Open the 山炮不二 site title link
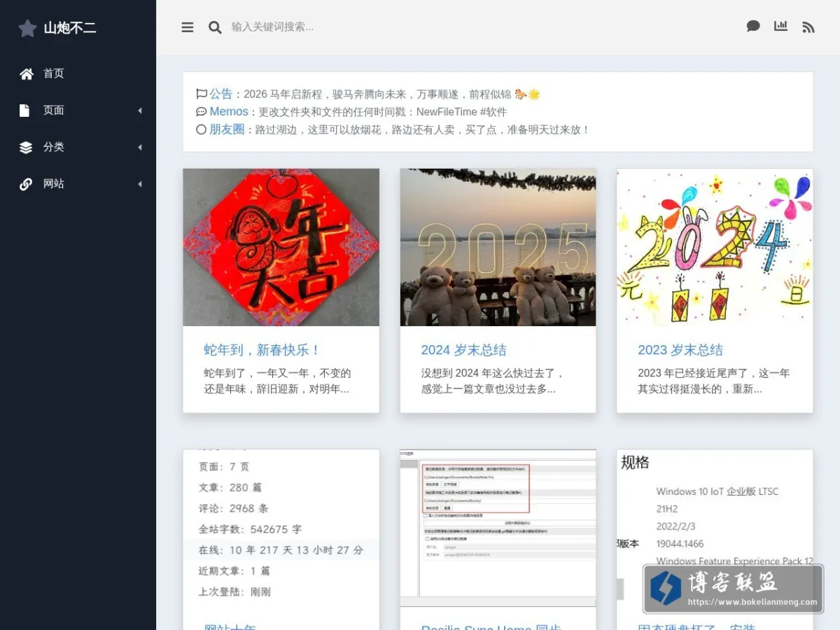 click(x=70, y=28)
